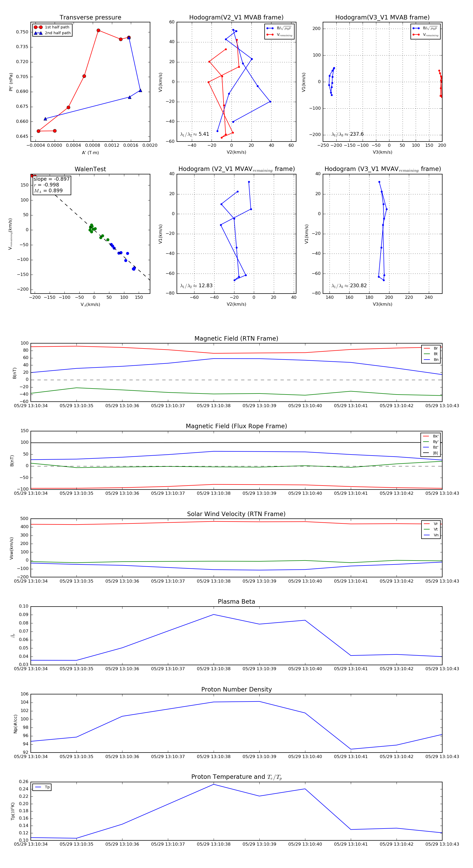Screen dimensions: 473x868
Task: Click the βp y-axis label
Action: pos(13,635)
